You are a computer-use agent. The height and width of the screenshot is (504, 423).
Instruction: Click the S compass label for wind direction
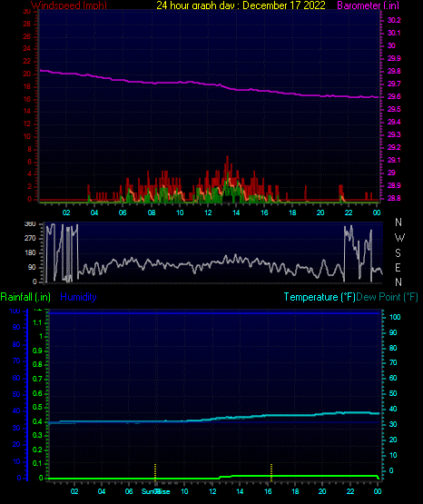pyautogui.click(x=398, y=253)
